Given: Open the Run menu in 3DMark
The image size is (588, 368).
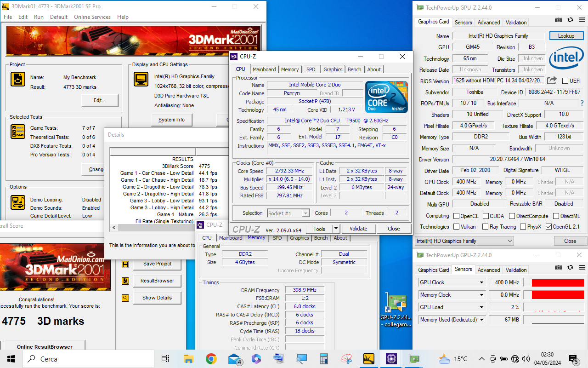Looking at the screenshot, I should click(39, 17).
